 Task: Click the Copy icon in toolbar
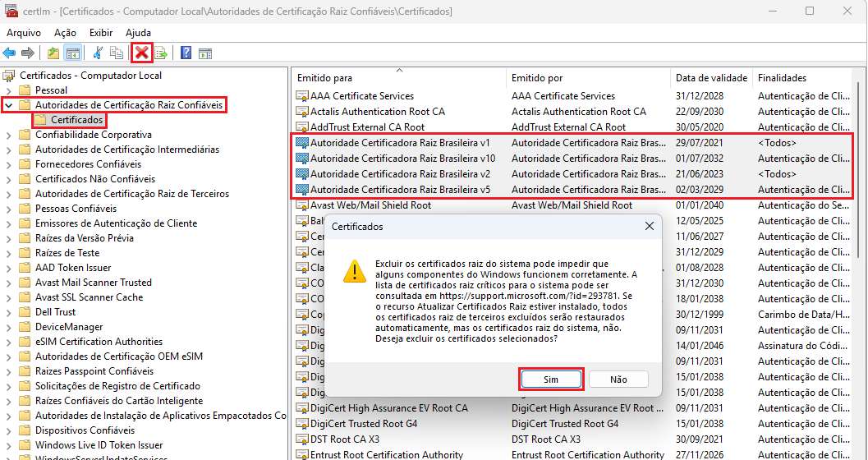(x=117, y=53)
